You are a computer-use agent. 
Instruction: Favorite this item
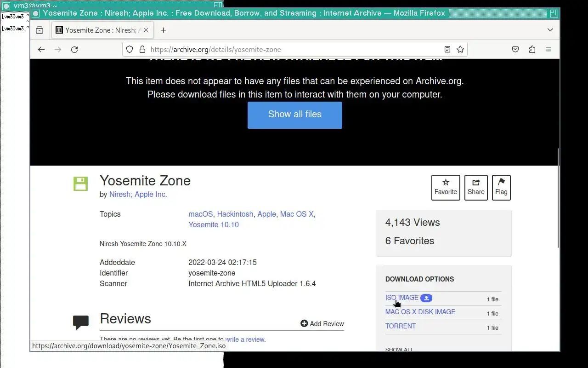(446, 187)
